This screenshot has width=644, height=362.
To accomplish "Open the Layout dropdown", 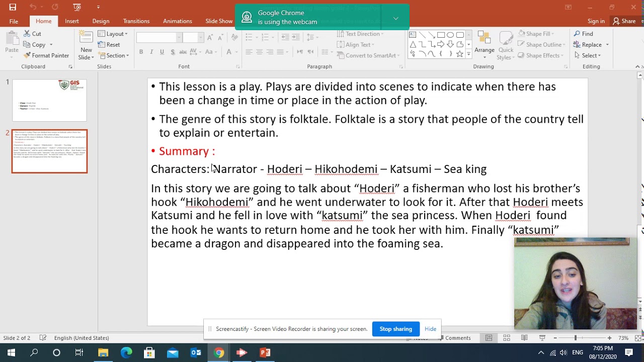I will pyautogui.click(x=113, y=34).
